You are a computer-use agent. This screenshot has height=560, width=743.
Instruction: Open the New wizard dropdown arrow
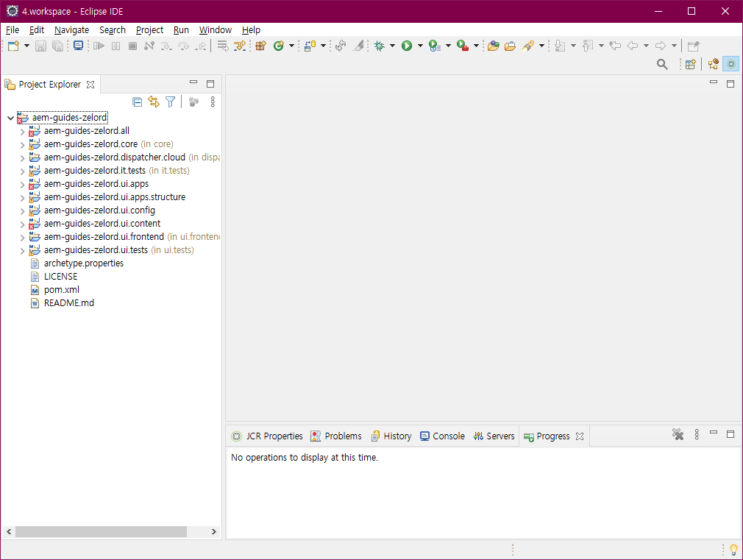tap(26, 46)
